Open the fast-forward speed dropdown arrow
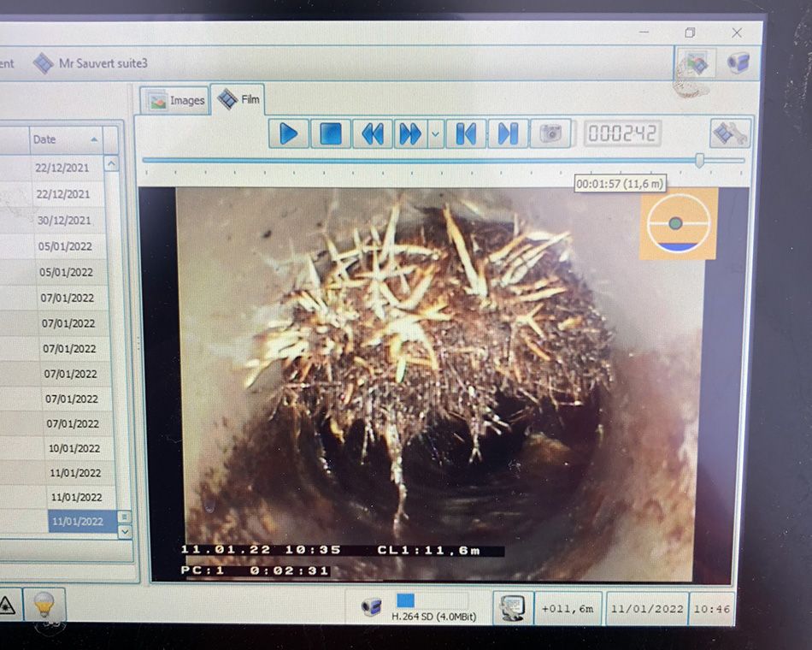This screenshot has height=650, width=812. (x=436, y=134)
